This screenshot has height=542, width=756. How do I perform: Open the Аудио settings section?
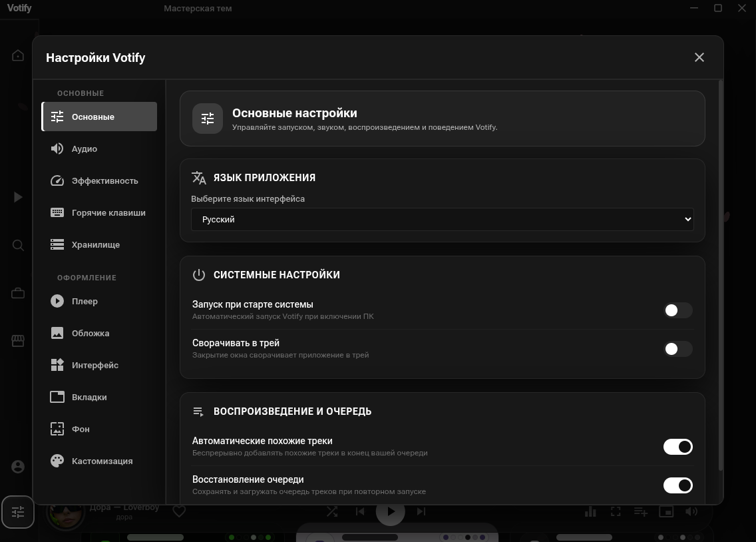pyautogui.click(x=99, y=148)
